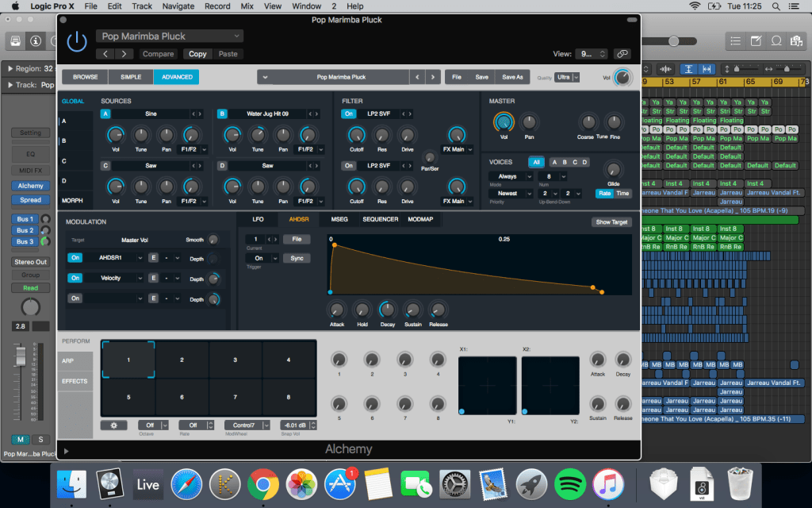The image size is (812, 508).
Task: Toggle source A on or off
Action: (x=105, y=114)
